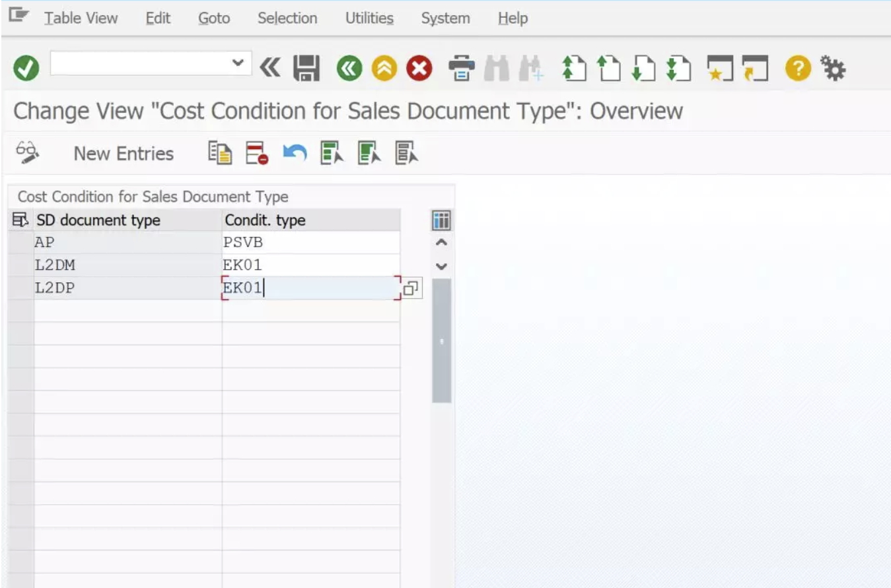Go to First Page icon
Image resolution: width=891 pixels, height=588 pixels.
pos(574,68)
